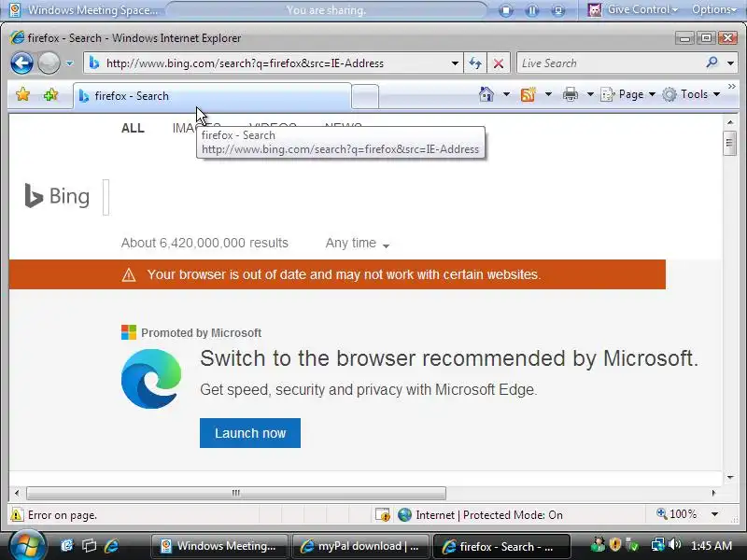Switch to 'firefox - Search' taskbar button
The width and height of the screenshot is (747, 560).
coord(501,546)
